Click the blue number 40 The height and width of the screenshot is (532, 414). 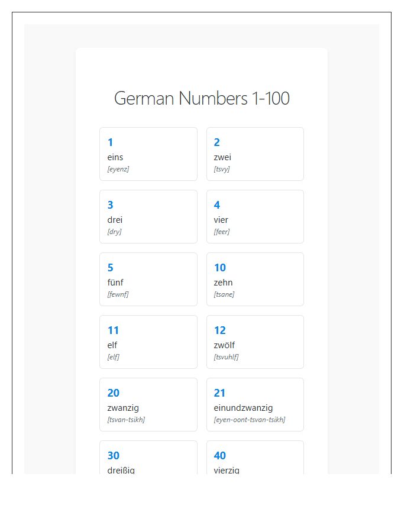(x=220, y=456)
